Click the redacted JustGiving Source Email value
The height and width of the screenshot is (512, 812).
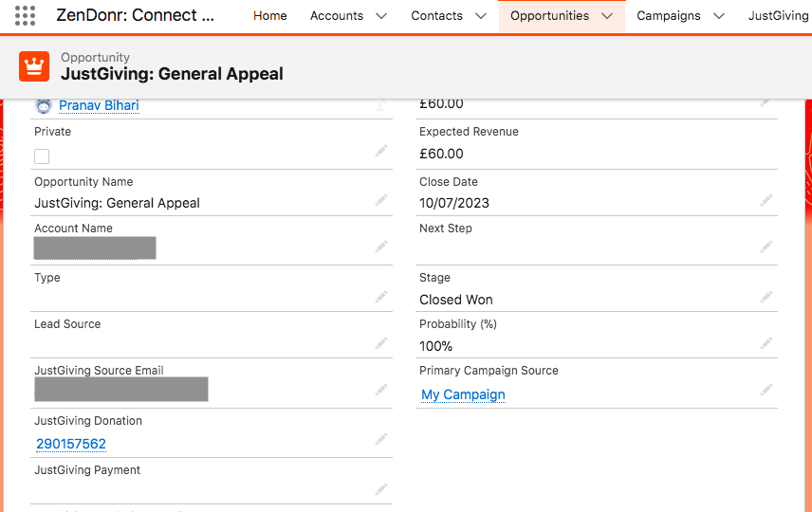coord(121,390)
